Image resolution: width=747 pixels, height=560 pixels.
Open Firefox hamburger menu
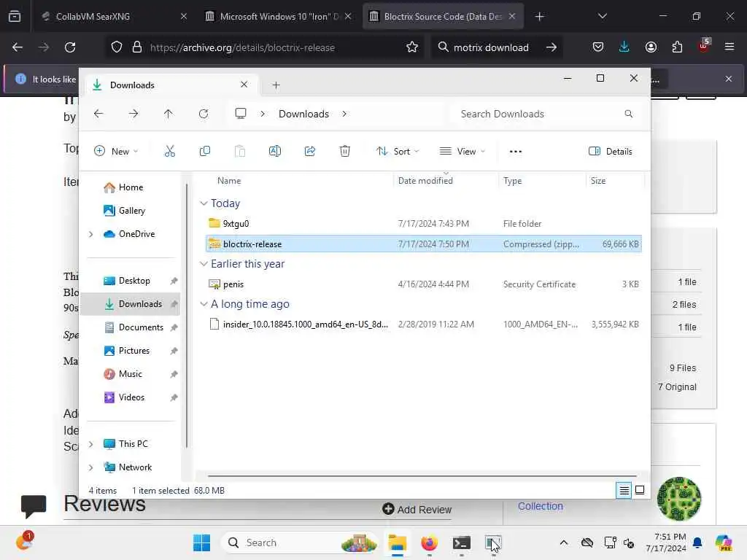point(729,47)
